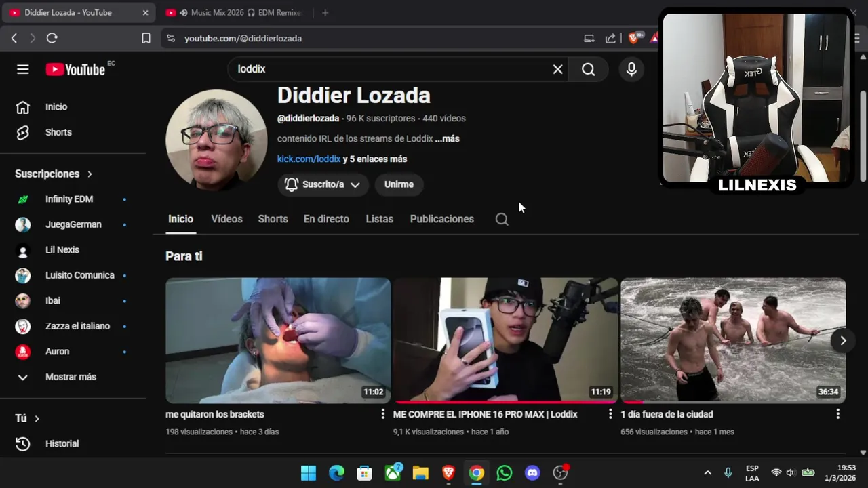Mute the Music Mix 2026 tab audio

(x=184, y=13)
